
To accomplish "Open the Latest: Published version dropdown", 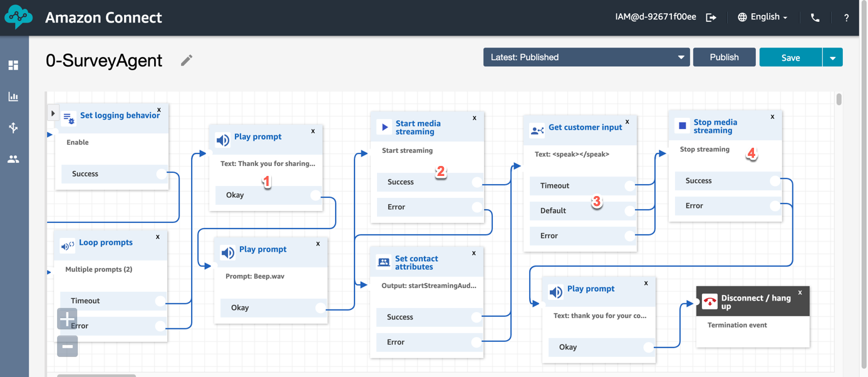I will 586,57.
